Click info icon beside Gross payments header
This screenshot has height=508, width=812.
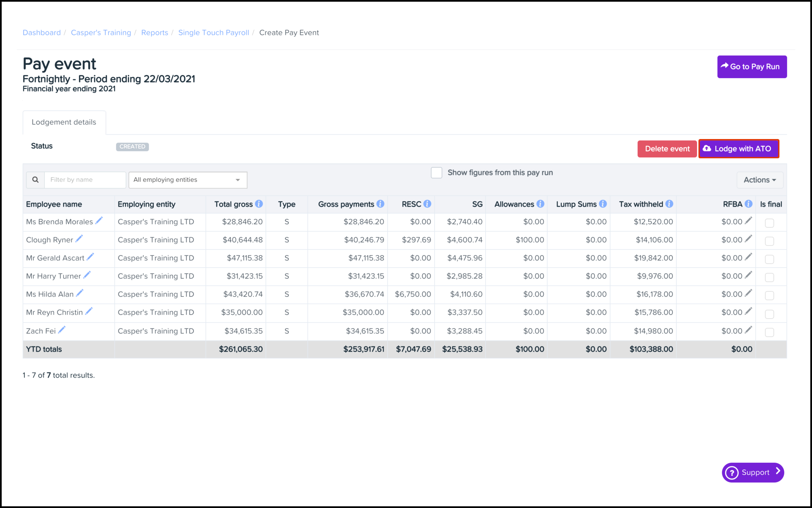[380, 204]
